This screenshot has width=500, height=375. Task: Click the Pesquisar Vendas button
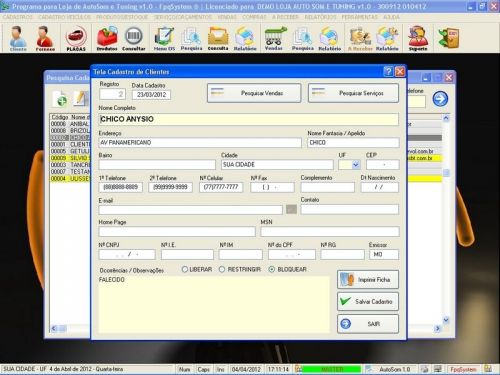tap(254, 93)
